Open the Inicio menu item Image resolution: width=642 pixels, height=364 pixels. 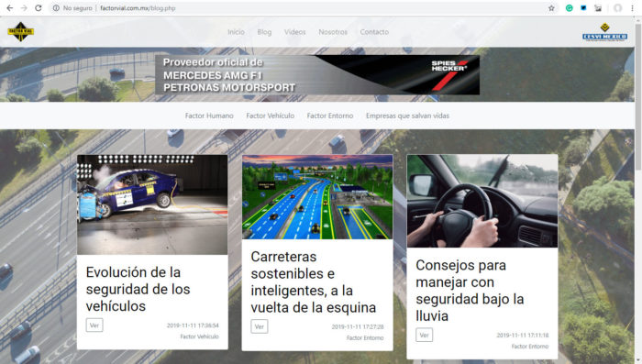pos(237,32)
